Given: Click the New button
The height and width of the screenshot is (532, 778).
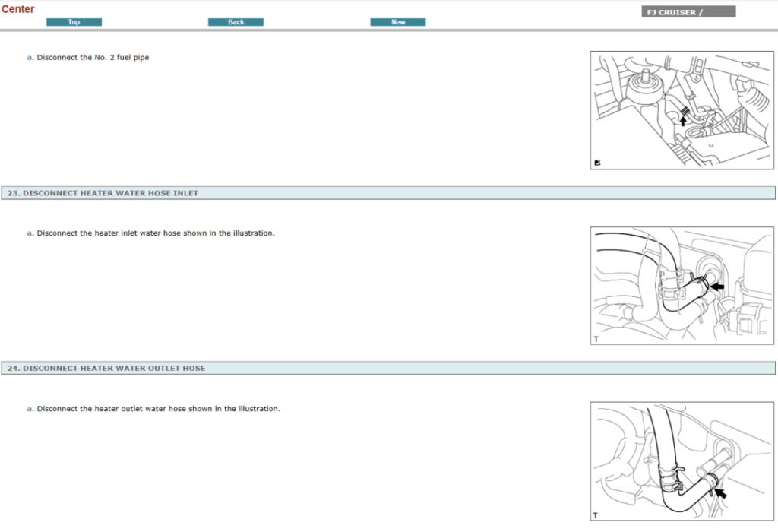Looking at the screenshot, I should click(397, 22).
